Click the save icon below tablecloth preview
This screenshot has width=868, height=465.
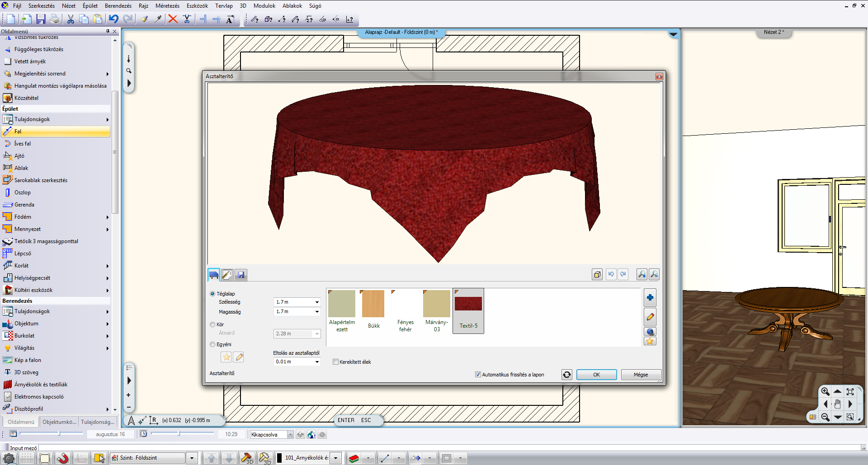241,275
